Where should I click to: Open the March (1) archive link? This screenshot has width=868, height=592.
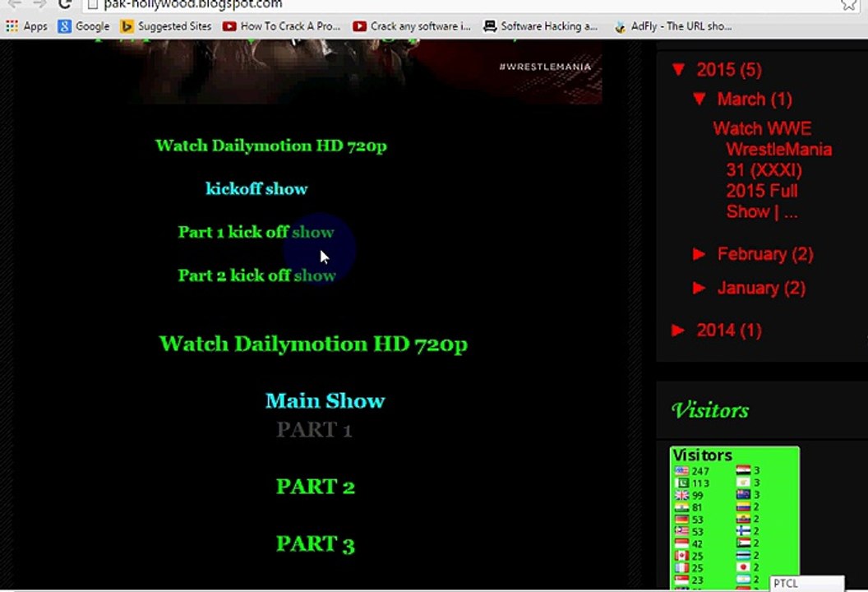tap(755, 99)
